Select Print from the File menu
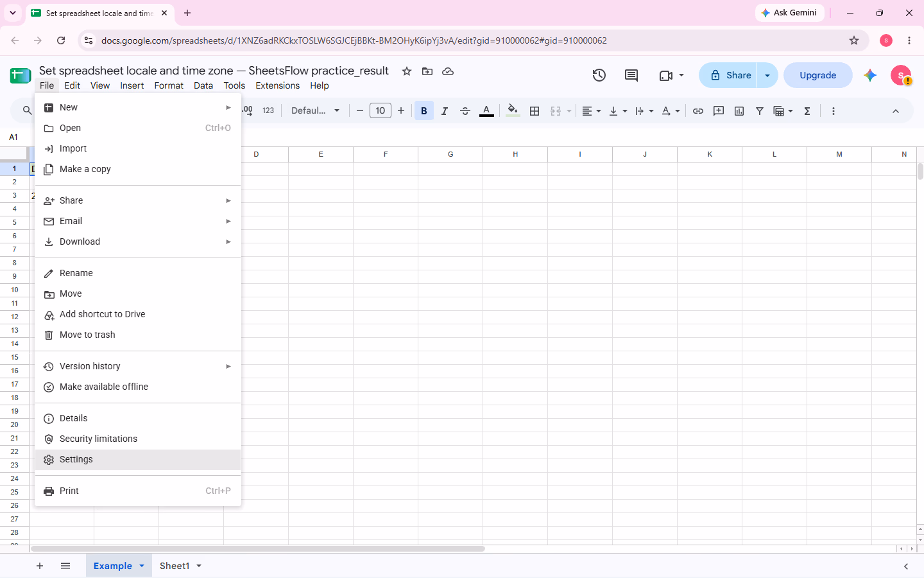 [138, 491]
